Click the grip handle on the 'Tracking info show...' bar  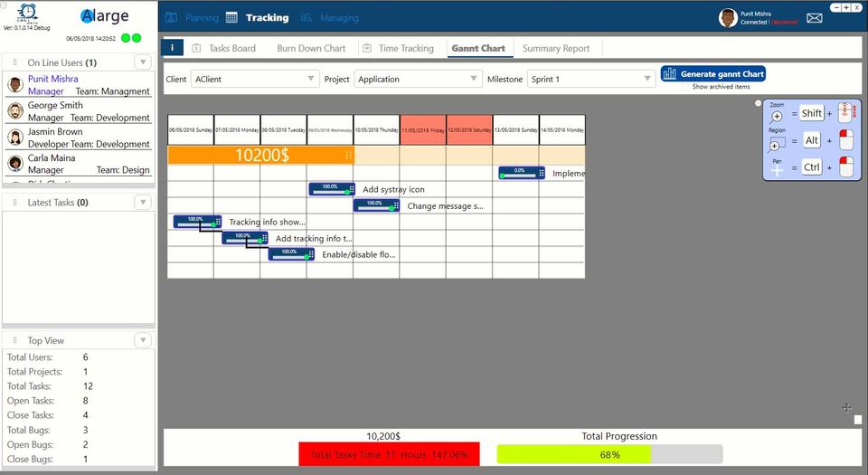pos(218,222)
